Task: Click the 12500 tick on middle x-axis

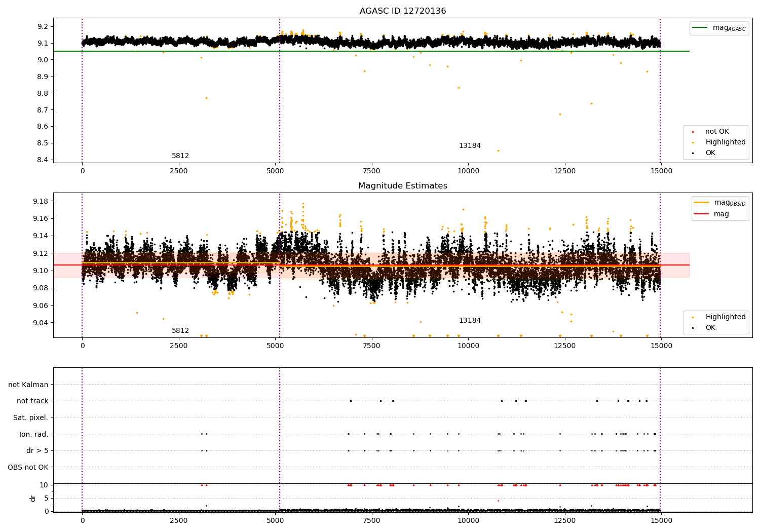Action: coord(565,346)
